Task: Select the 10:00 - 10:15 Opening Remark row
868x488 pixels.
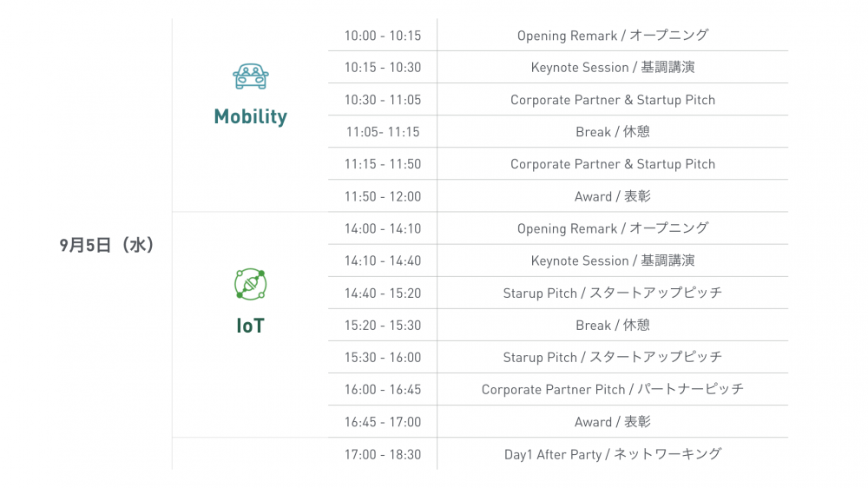Action: [x=558, y=35]
